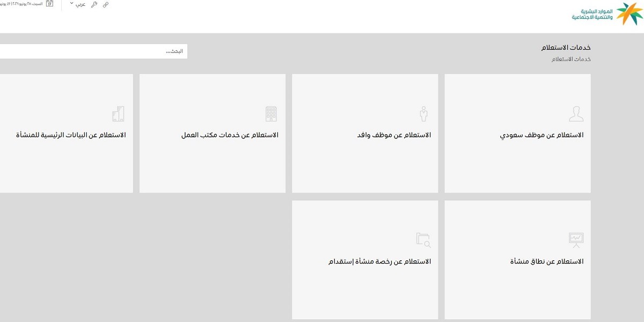Screen dimensions: 644x322
Task: Open الاستعلام عن نطاق منشأة card
Action: point(518,260)
